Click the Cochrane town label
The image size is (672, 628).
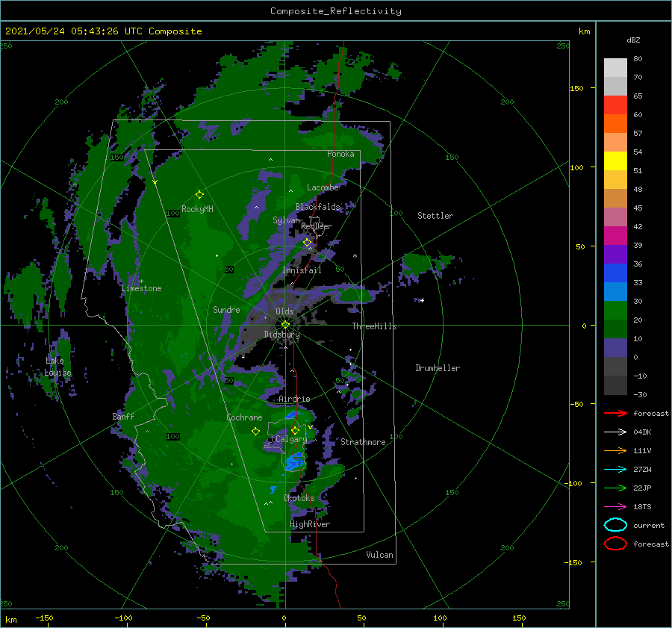click(244, 417)
